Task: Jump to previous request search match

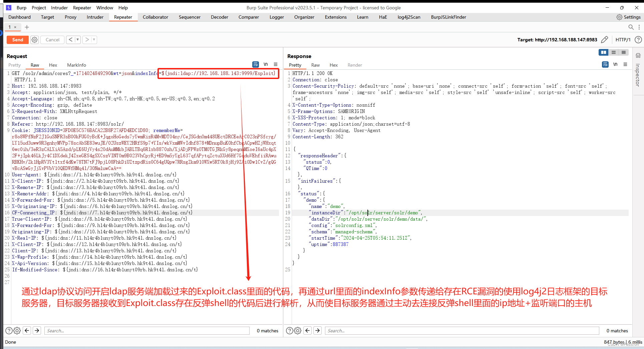Action: point(27,330)
